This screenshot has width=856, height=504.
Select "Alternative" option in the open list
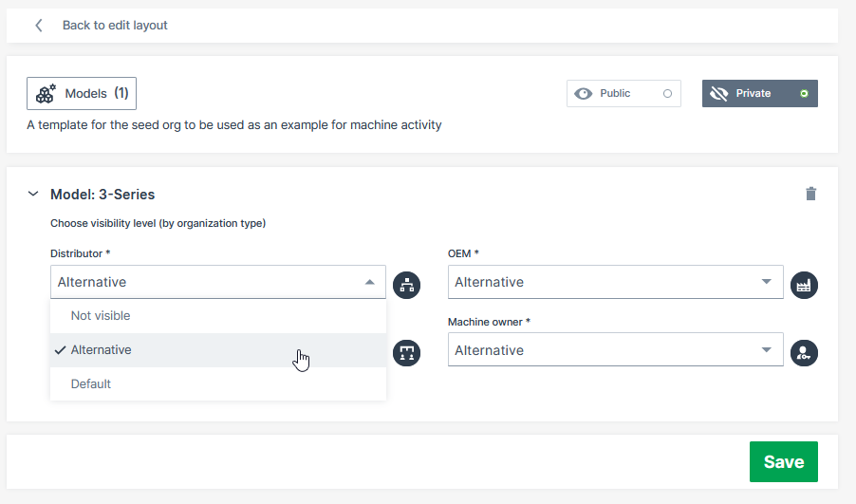pyautogui.click(x=101, y=350)
